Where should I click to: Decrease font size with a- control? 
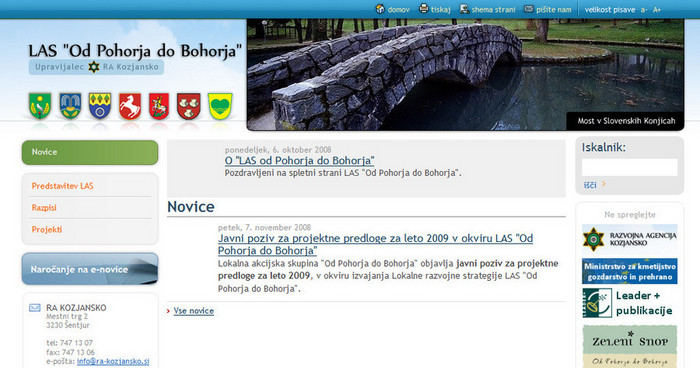pyautogui.click(x=644, y=10)
